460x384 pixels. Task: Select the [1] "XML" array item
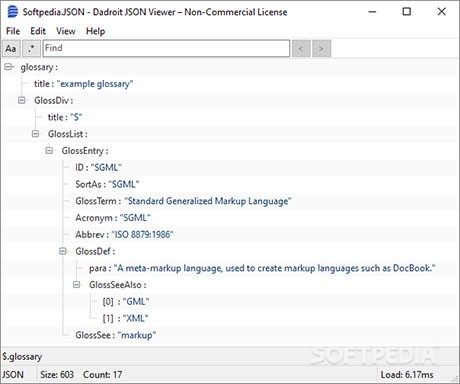(230, 318)
